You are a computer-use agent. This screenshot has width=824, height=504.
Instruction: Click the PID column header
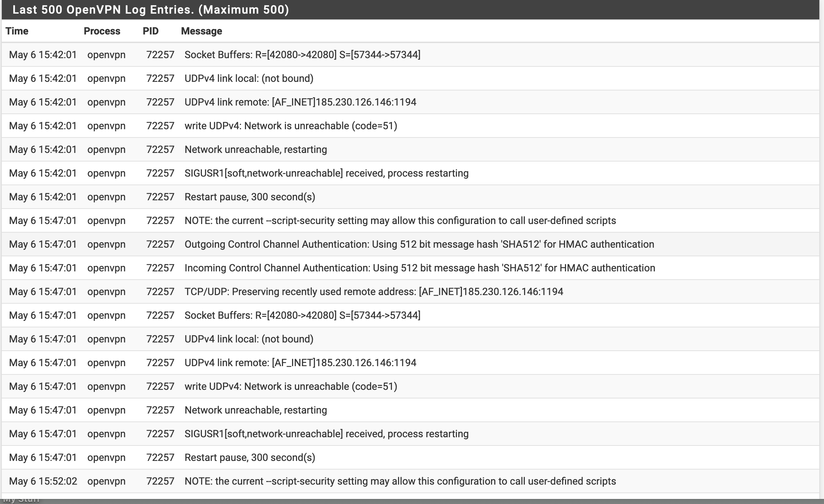pyautogui.click(x=151, y=31)
